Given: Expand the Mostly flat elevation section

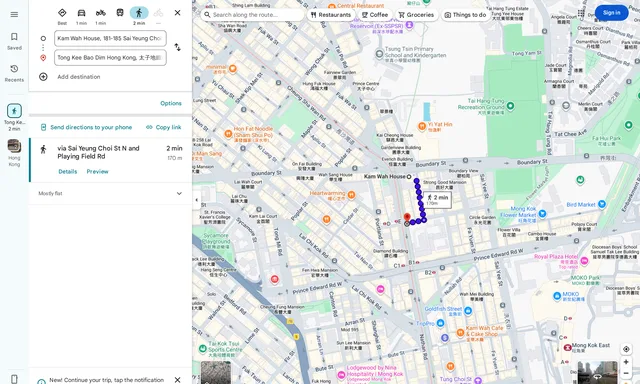Looking at the screenshot, I should pyautogui.click(x=110, y=193).
